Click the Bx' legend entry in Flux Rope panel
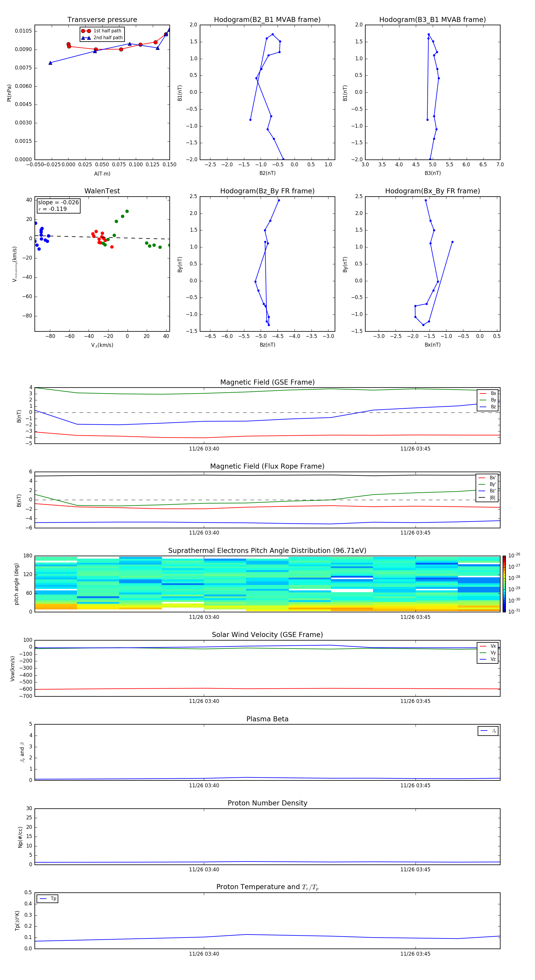This screenshot has height=980, width=535. (x=487, y=478)
